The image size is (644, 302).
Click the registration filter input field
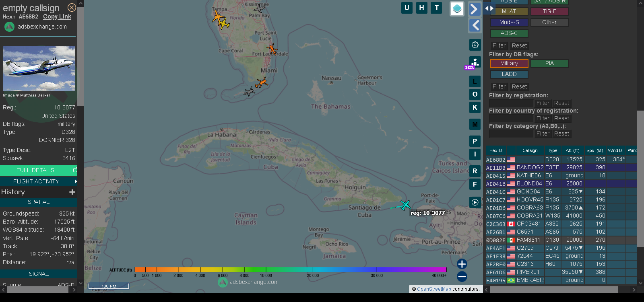click(x=511, y=103)
